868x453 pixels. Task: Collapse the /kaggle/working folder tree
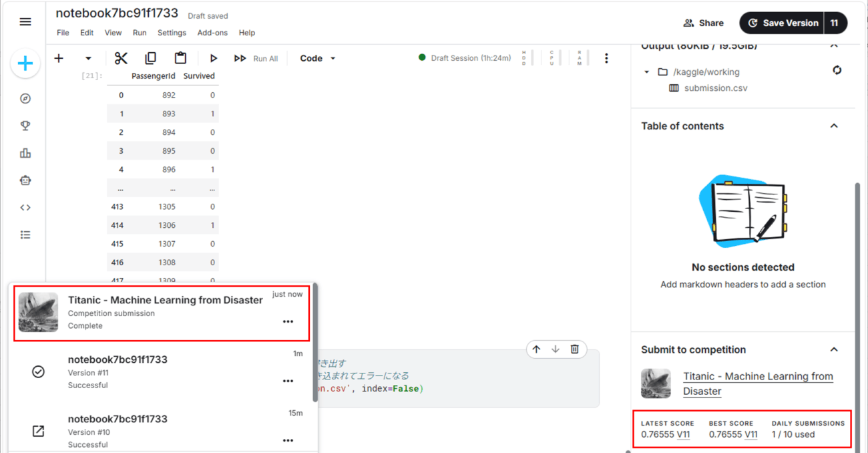click(646, 71)
